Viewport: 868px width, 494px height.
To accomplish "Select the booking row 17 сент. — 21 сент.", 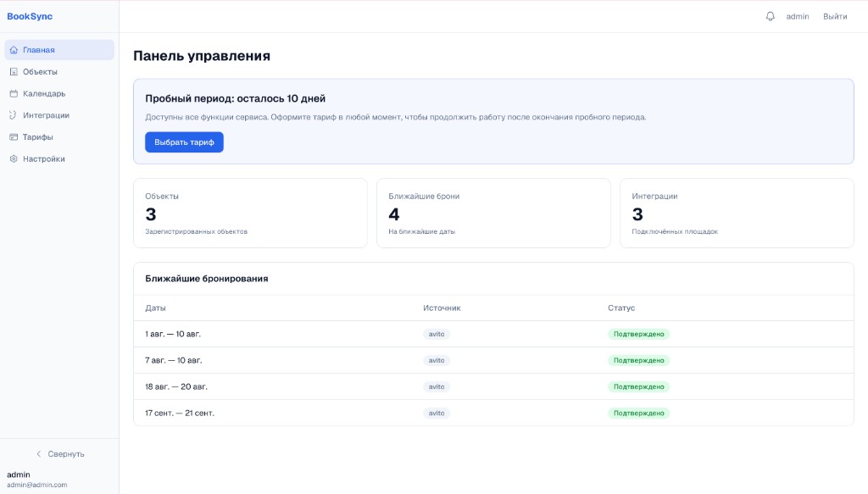I will click(x=493, y=413).
